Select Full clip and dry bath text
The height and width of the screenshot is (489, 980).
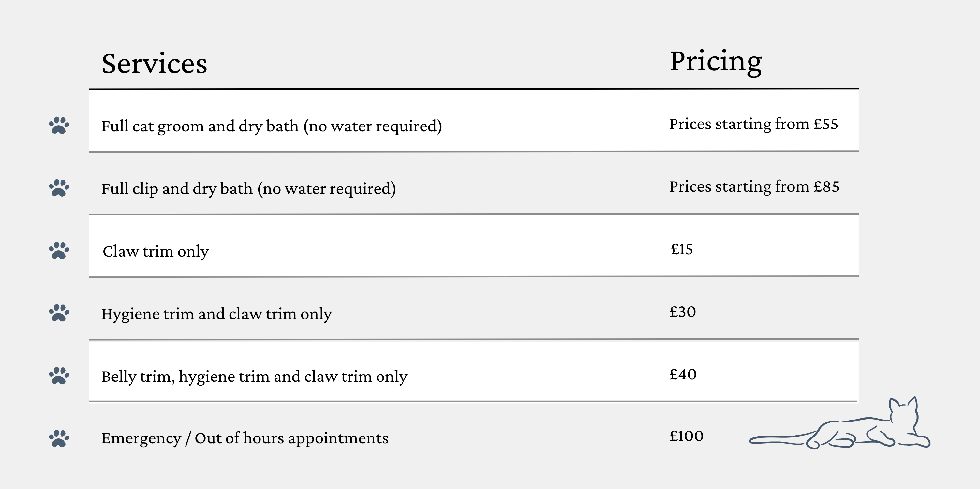248,188
